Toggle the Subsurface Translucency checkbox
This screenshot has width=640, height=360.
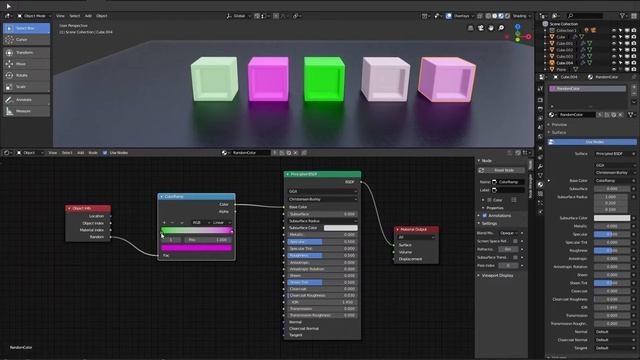[515, 258]
